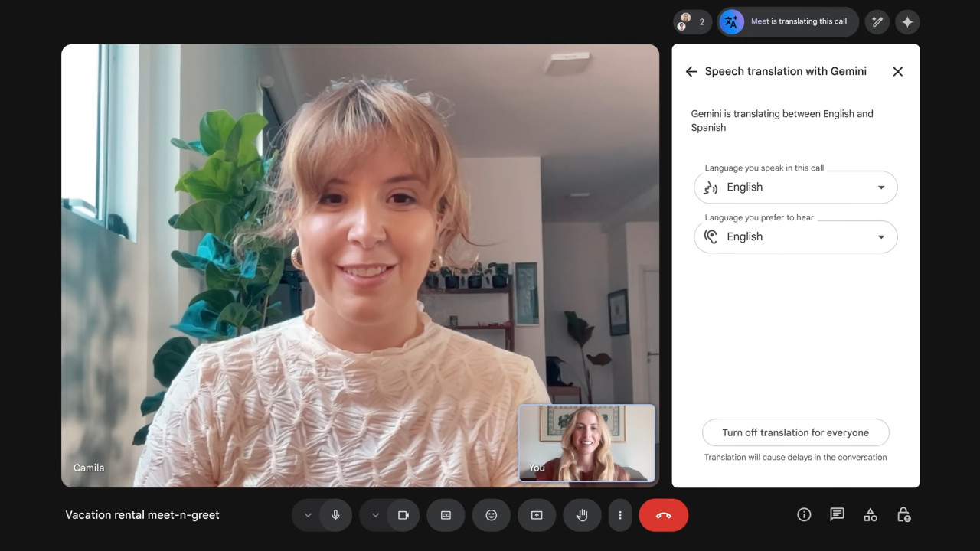Go back using the panel's back arrow
This screenshot has height=551, width=980.
[x=691, y=71]
